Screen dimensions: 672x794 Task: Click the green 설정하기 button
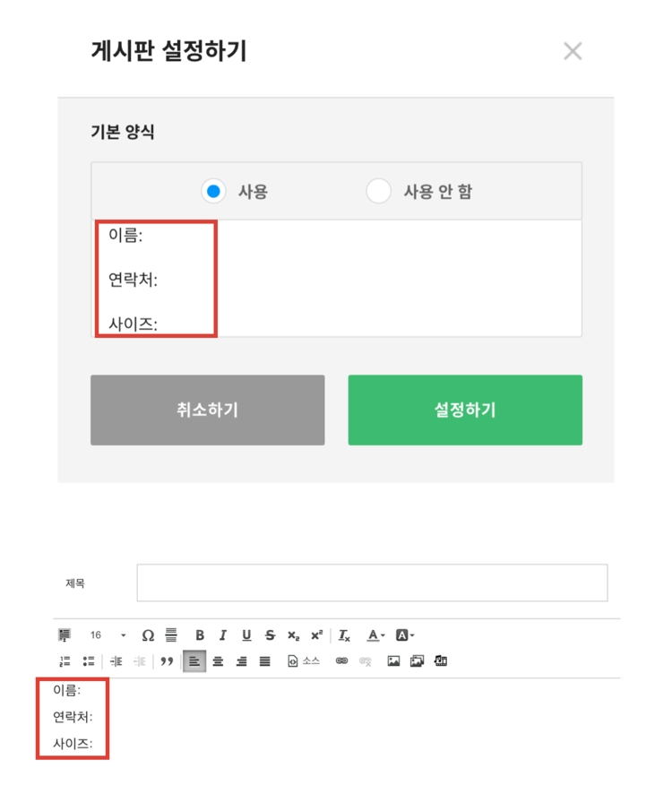(465, 410)
